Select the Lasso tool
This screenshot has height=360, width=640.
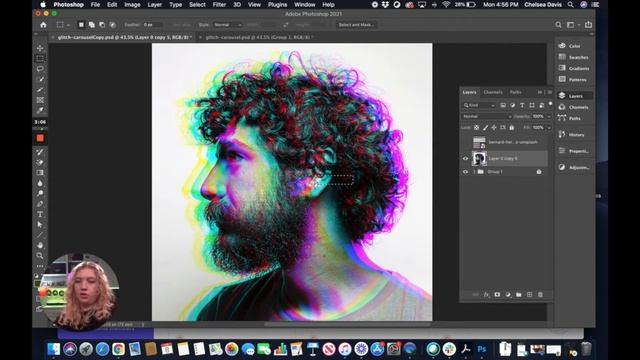pos(40,69)
